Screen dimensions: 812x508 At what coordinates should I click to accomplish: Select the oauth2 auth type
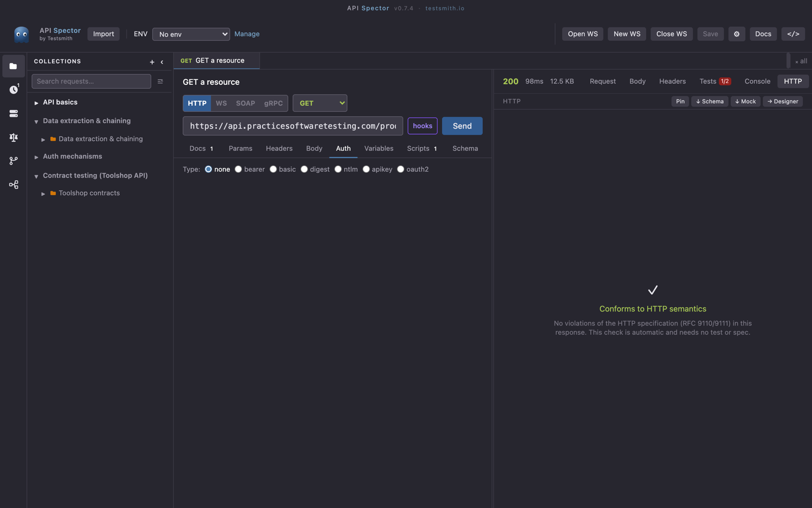coord(400,169)
